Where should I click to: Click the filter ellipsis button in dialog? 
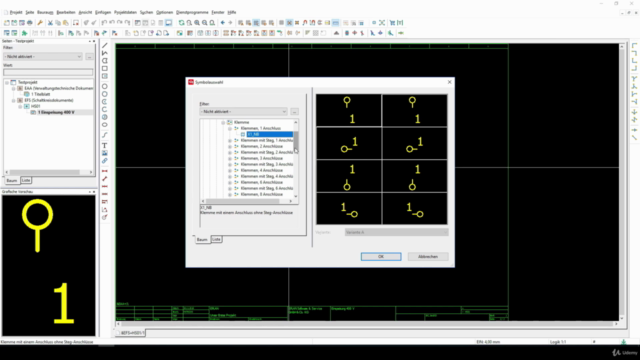point(294,111)
